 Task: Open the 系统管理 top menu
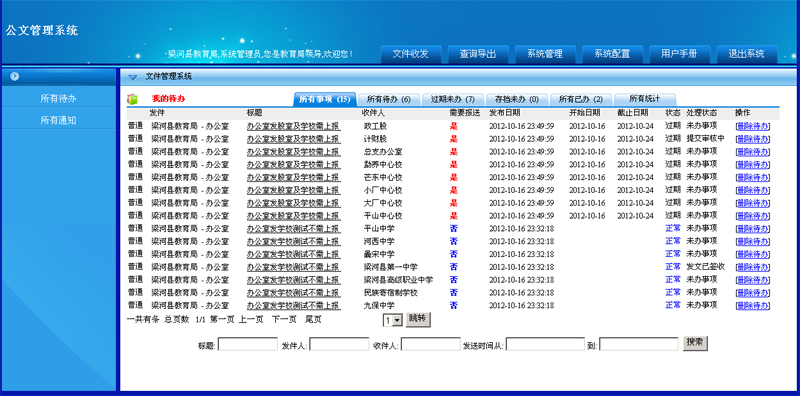[545, 54]
